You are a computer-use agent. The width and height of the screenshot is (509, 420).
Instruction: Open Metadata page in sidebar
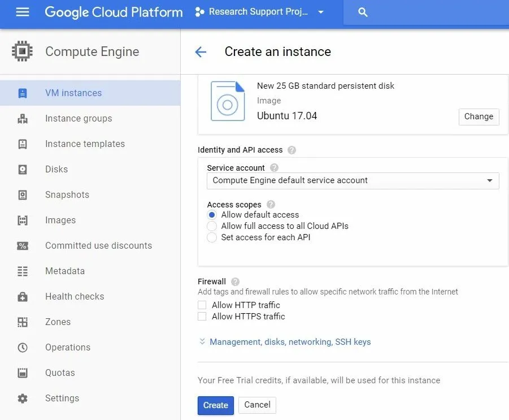90,271
